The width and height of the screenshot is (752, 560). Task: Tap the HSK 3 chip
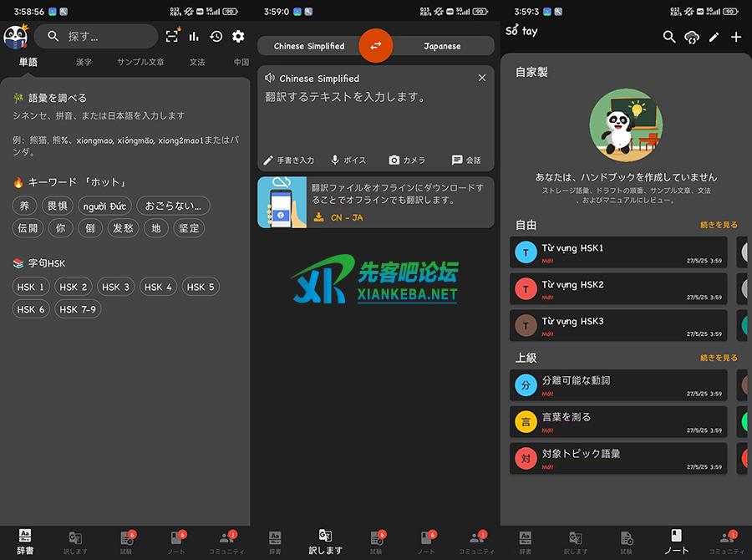(115, 287)
